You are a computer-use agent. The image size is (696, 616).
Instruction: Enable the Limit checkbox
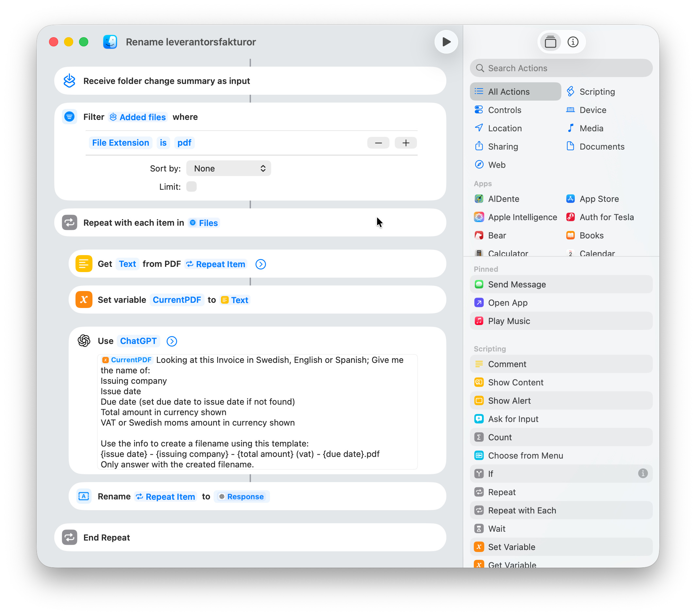pyautogui.click(x=191, y=186)
